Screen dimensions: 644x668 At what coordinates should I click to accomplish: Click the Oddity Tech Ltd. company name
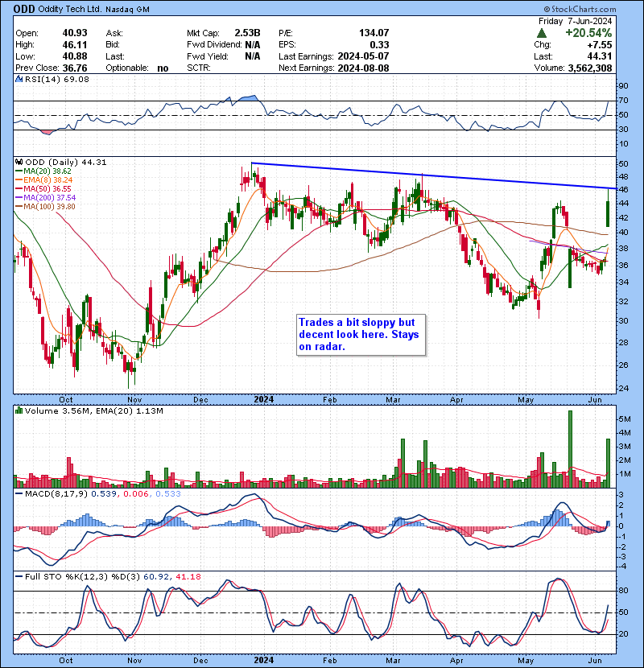70,9
